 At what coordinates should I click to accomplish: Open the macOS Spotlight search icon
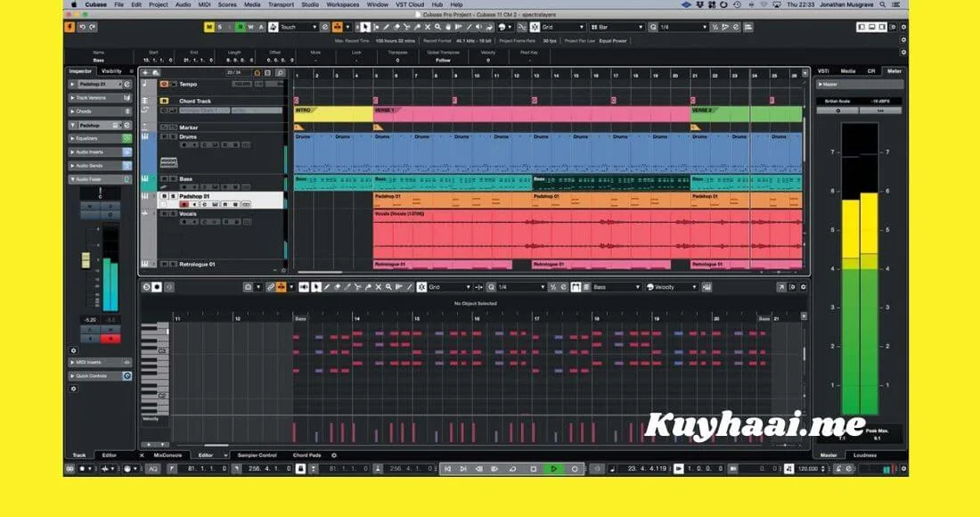pyautogui.click(x=883, y=4)
